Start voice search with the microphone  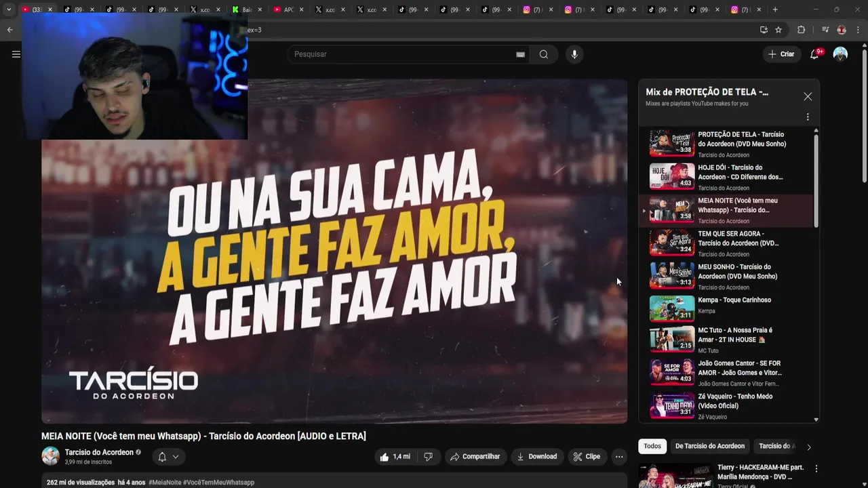(574, 54)
